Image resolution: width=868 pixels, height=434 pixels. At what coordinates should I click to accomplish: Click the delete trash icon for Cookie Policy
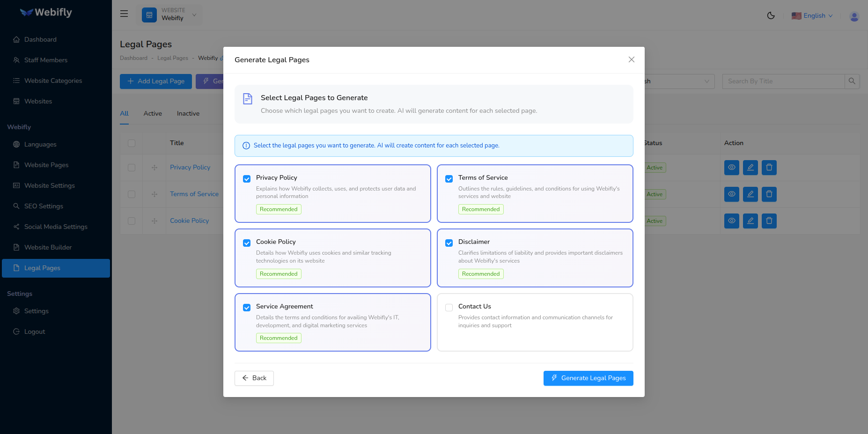[769, 221]
